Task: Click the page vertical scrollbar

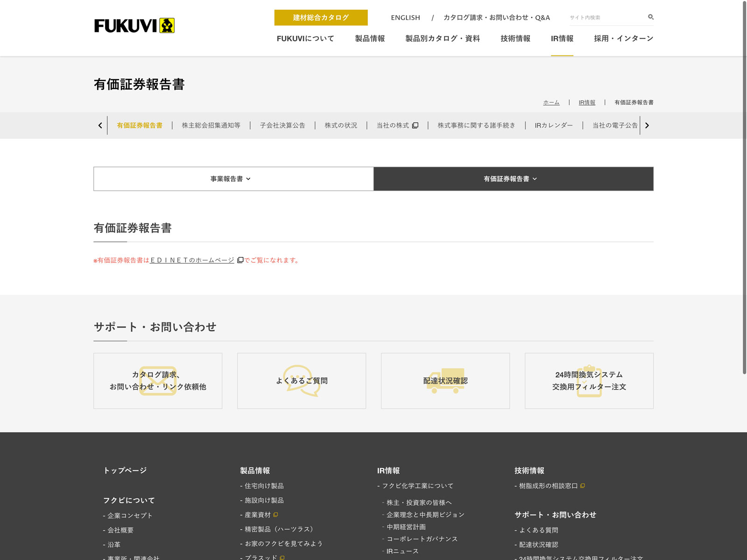Action: 744,187
